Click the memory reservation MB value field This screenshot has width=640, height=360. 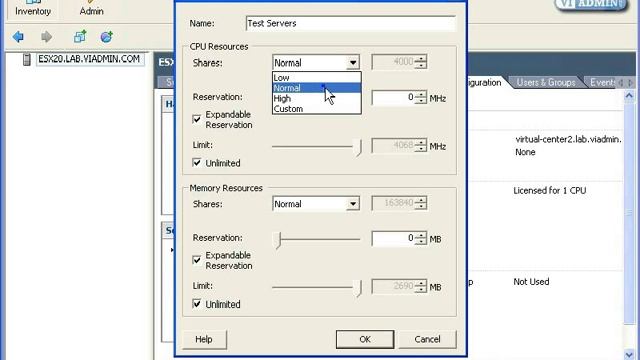(x=393, y=238)
